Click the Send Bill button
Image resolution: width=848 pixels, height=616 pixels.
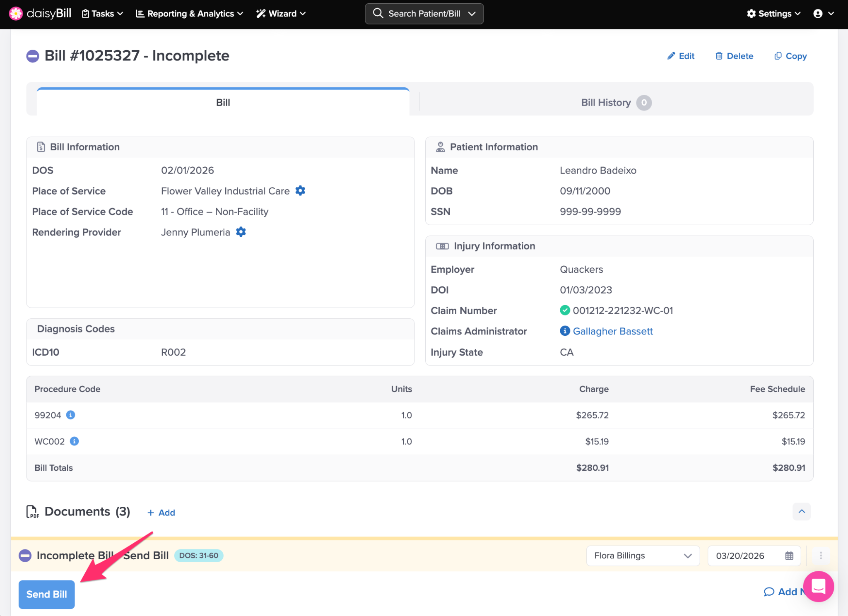[46, 594]
